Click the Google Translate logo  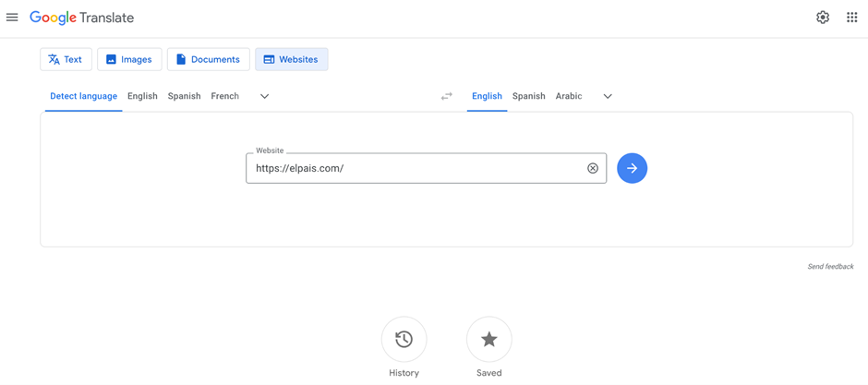pos(82,18)
